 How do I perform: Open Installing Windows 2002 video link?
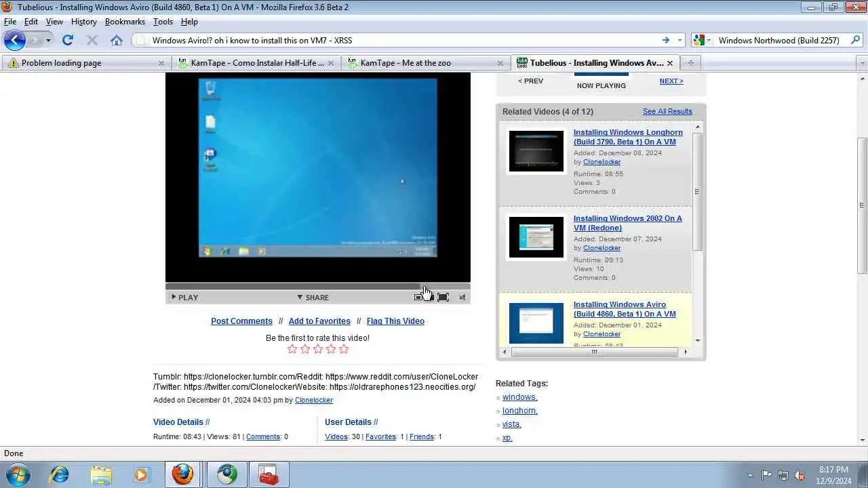628,223
